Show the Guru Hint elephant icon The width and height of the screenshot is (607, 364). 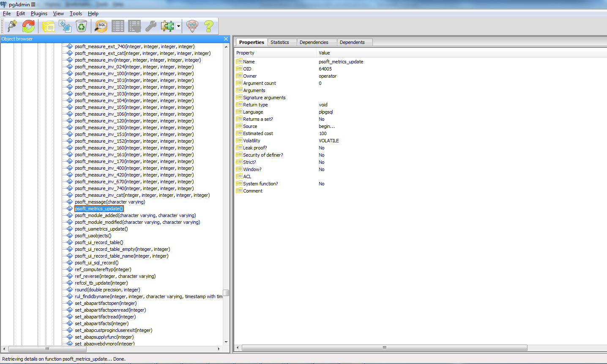[192, 26]
